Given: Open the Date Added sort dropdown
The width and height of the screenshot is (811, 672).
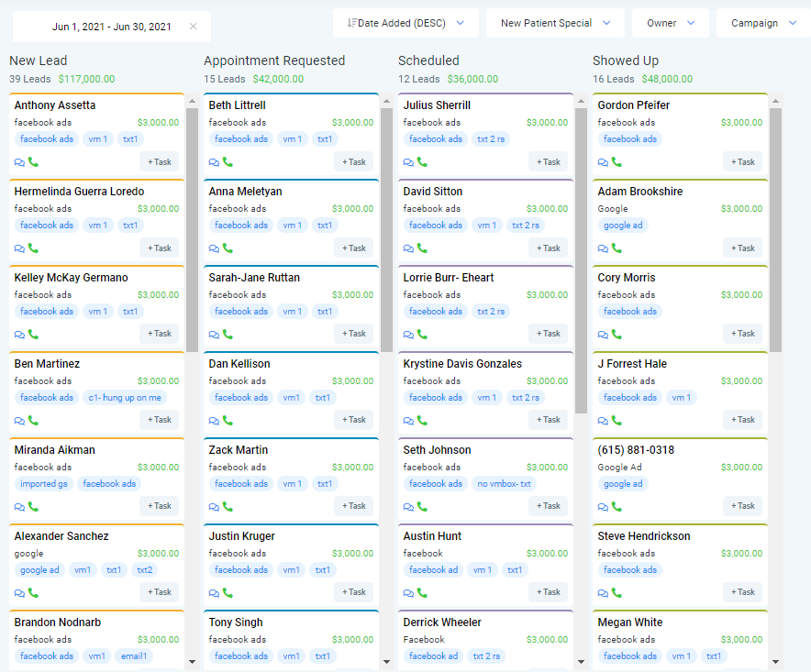Looking at the screenshot, I should [x=405, y=23].
